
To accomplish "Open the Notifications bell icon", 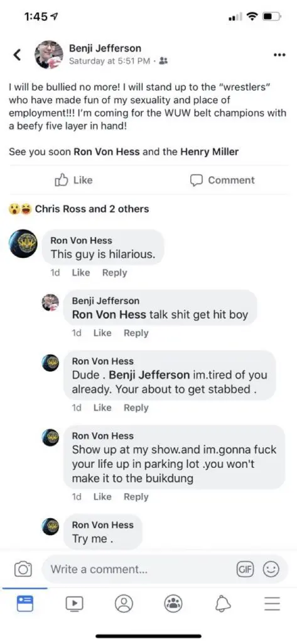I will point(223,603).
